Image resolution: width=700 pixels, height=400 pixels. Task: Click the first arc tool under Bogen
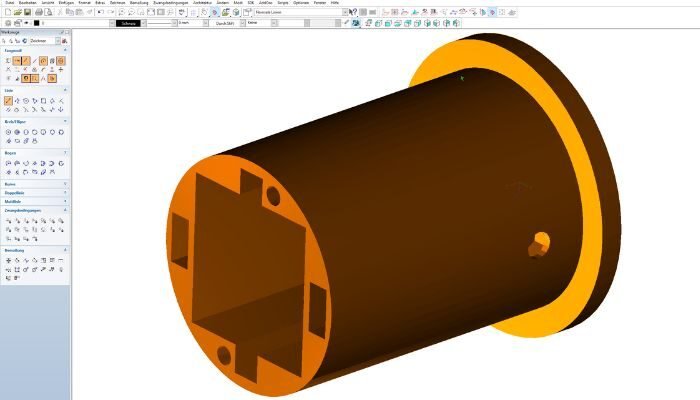tap(8, 162)
